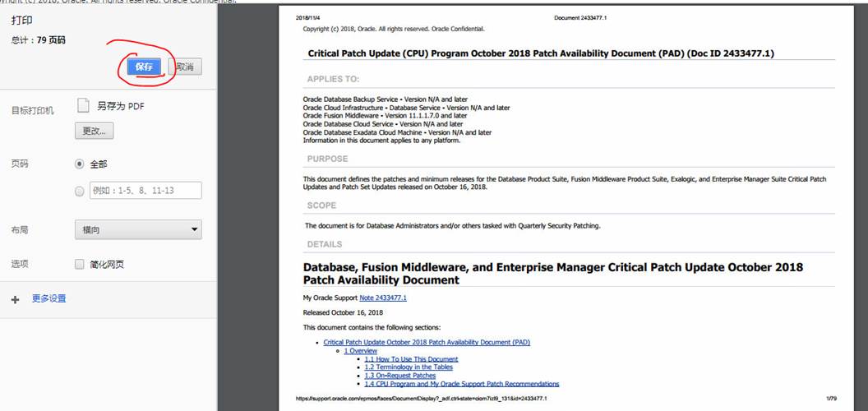Click the 目标打印机 destination label

tap(33, 110)
